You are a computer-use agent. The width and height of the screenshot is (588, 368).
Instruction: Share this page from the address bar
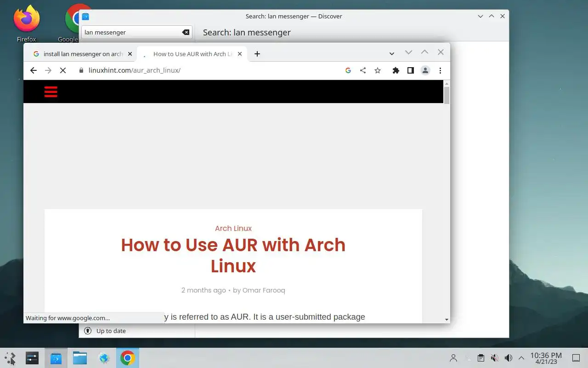point(363,70)
